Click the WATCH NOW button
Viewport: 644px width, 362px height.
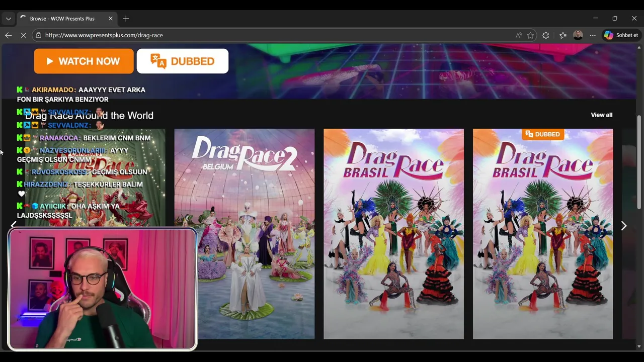click(x=84, y=61)
